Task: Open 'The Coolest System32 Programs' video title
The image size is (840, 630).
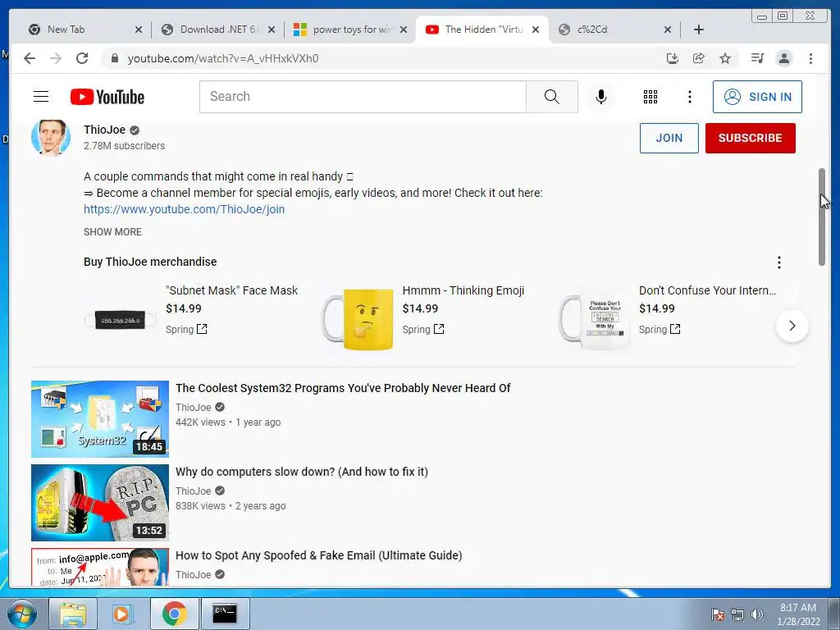Action: pyautogui.click(x=343, y=388)
